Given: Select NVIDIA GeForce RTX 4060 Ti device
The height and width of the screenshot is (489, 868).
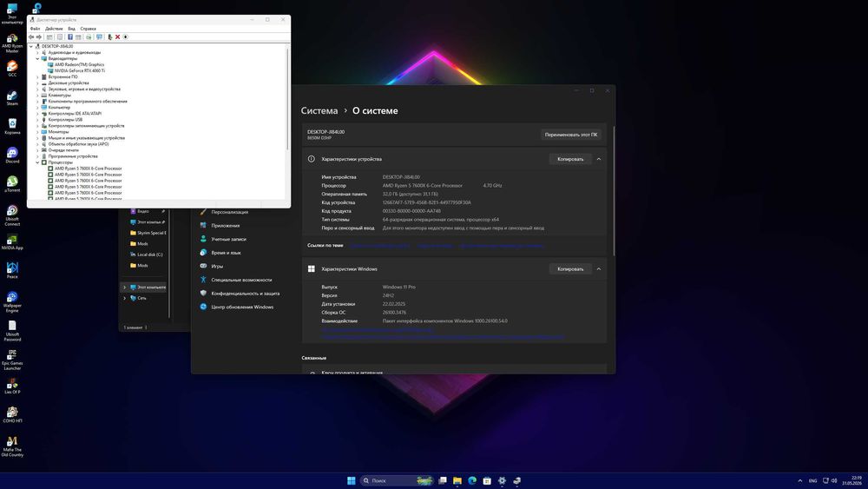Looking at the screenshot, I should [x=80, y=71].
